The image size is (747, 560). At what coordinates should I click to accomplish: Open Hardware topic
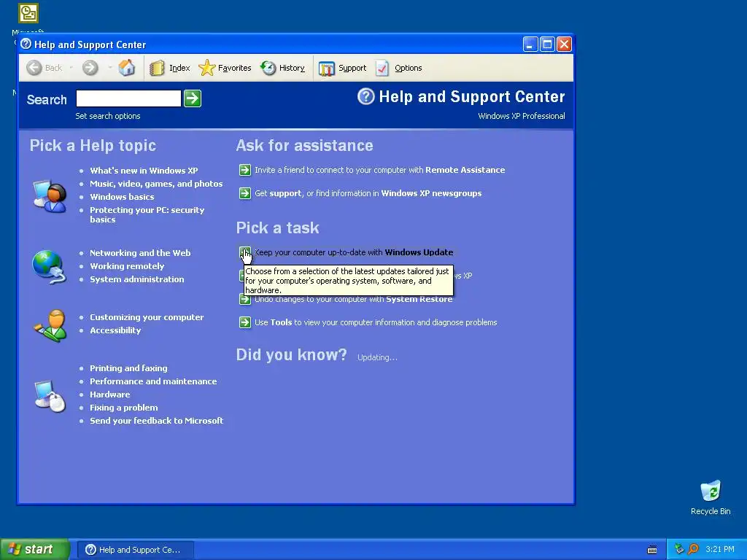point(109,394)
